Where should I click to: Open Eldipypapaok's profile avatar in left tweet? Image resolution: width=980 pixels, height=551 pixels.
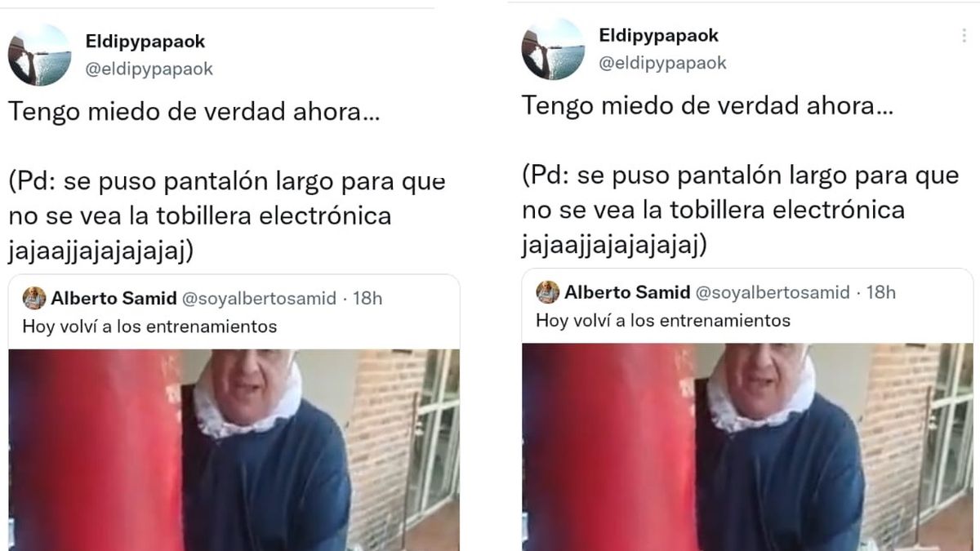pyautogui.click(x=39, y=55)
